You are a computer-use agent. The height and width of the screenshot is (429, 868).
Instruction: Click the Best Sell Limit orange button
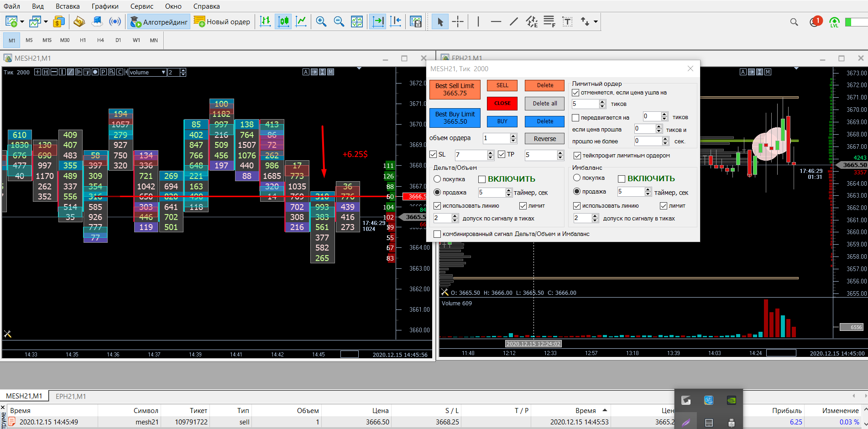[455, 89]
